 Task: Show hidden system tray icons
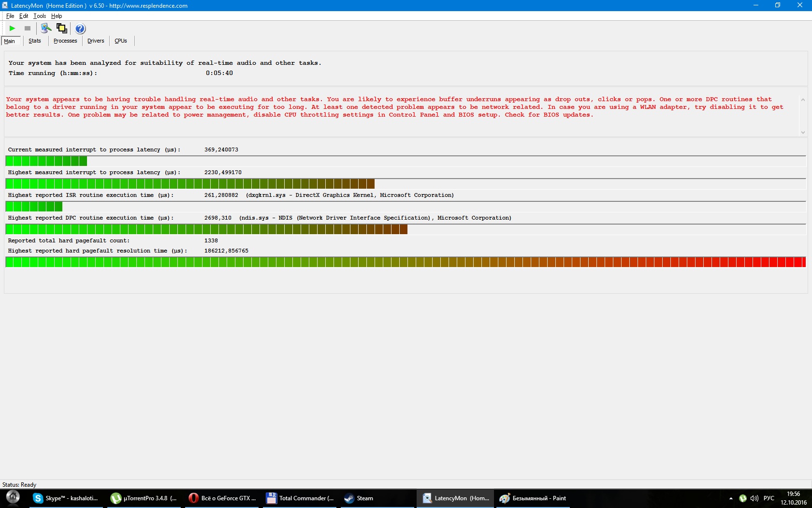[x=731, y=498]
